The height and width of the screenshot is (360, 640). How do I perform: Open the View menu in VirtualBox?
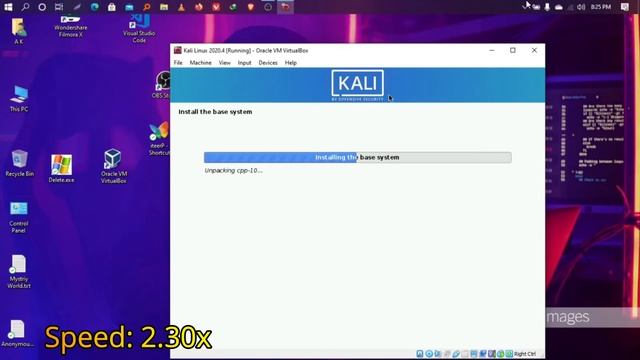point(224,63)
